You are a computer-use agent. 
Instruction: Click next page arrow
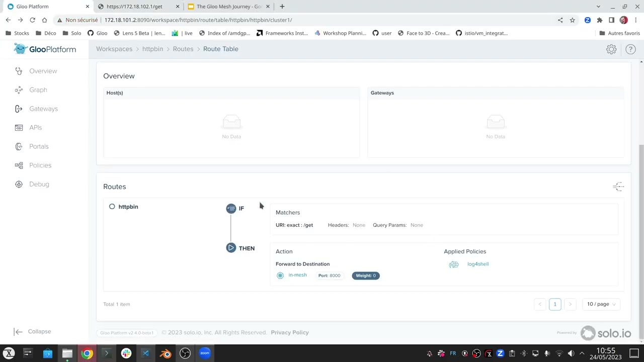tap(570, 304)
